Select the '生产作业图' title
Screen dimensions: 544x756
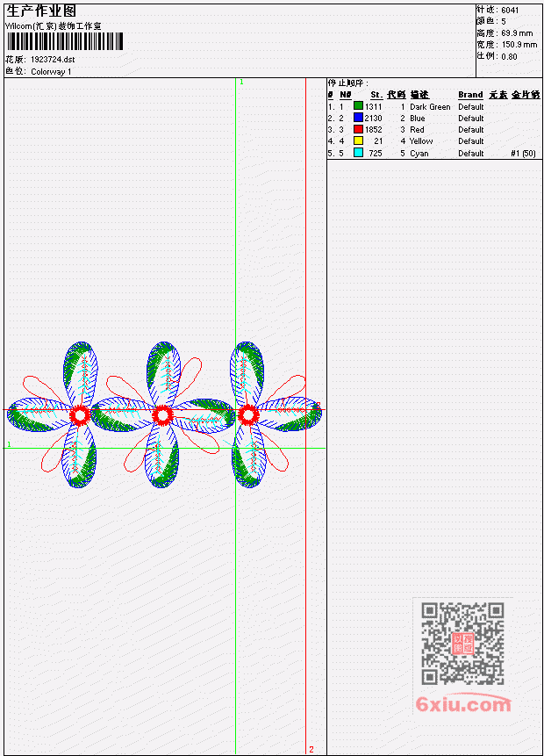(41, 11)
